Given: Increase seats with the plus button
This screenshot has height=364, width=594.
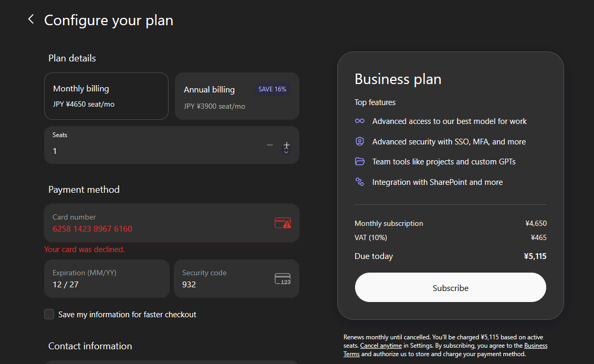Looking at the screenshot, I should 286,144.
